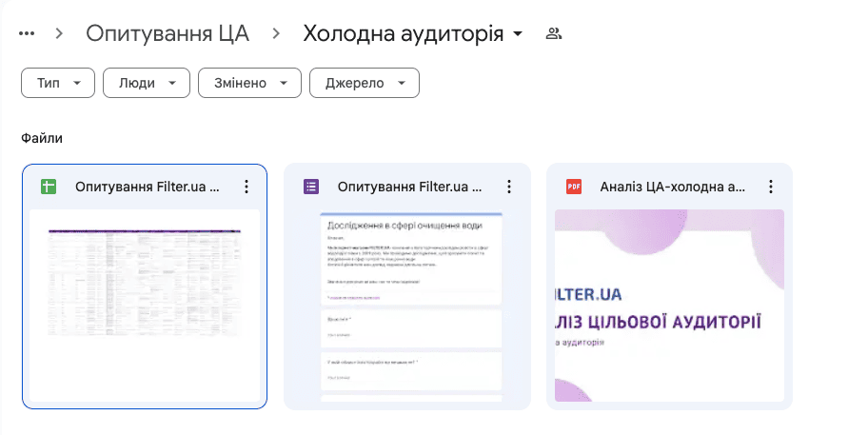Expand the Змінено filter dropdown
Screen dimensions: 868x435
249,83
